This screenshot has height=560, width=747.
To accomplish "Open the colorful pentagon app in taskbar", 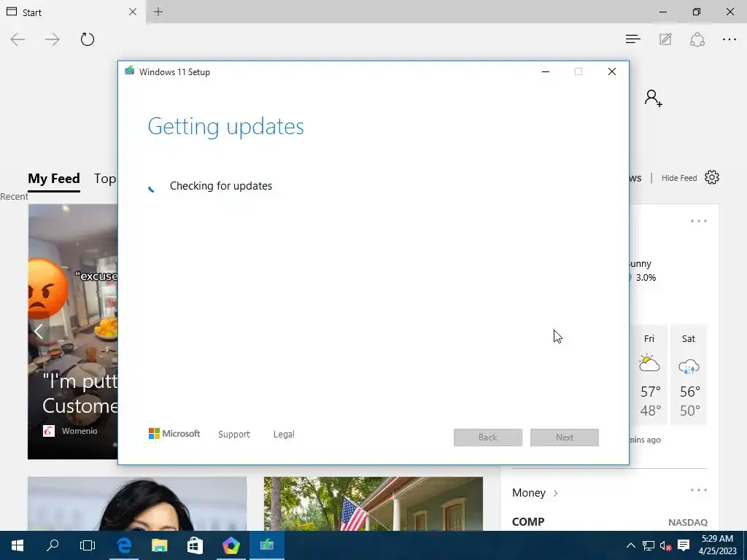I will click(231, 545).
